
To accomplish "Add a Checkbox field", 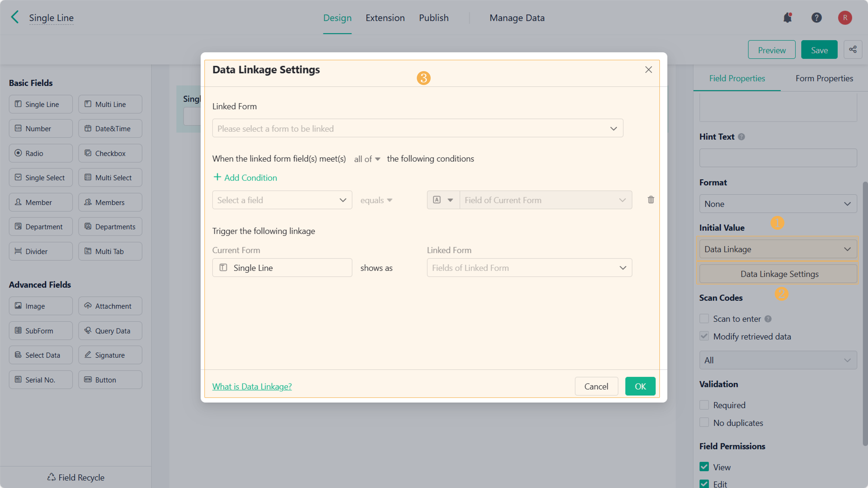I will 110,153.
